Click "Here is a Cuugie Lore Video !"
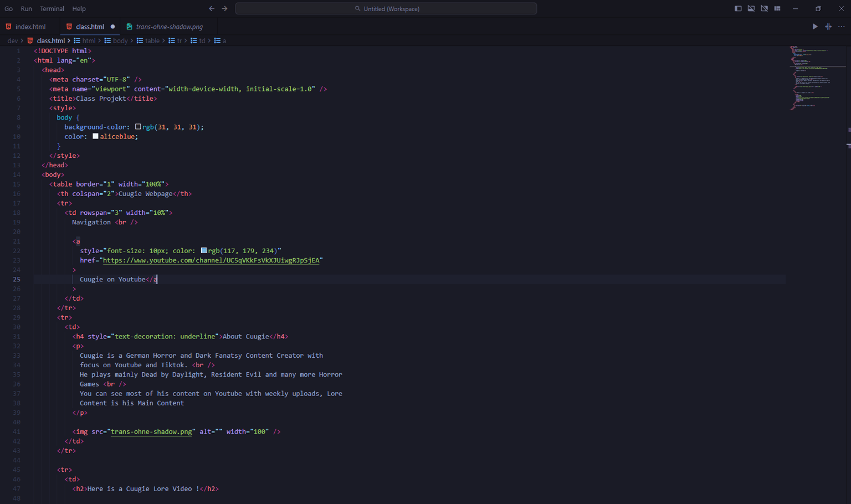Image resolution: width=851 pixels, height=504 pixels. click(x=143, y=489)
